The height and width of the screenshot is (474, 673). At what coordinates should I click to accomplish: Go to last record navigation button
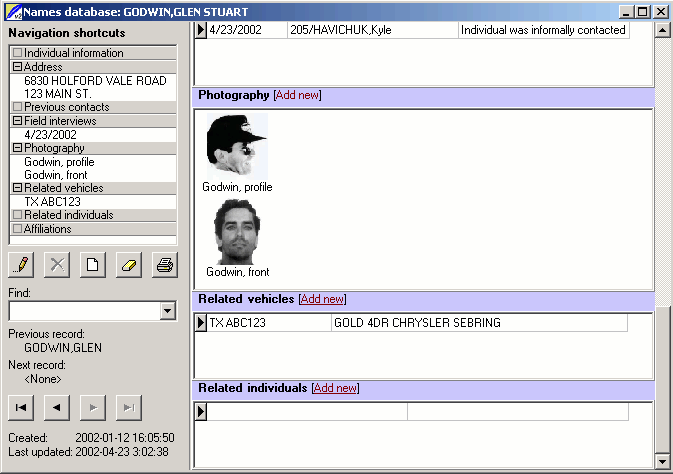point(129,407)
